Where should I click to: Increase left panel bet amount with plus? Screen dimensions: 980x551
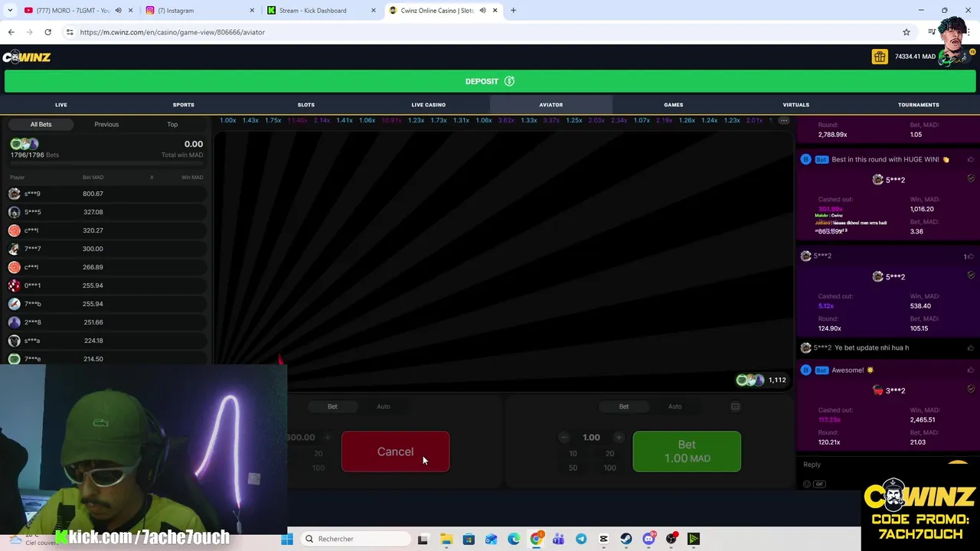tap(327, 438)
